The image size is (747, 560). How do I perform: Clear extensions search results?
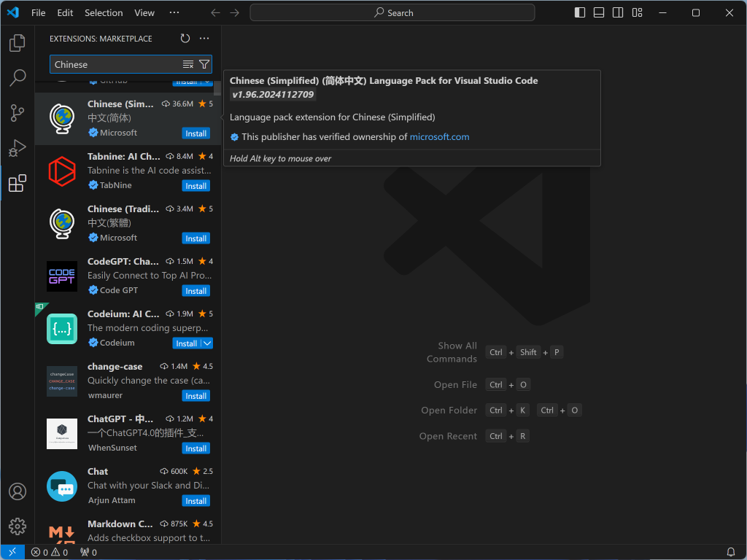coord(188,64)
